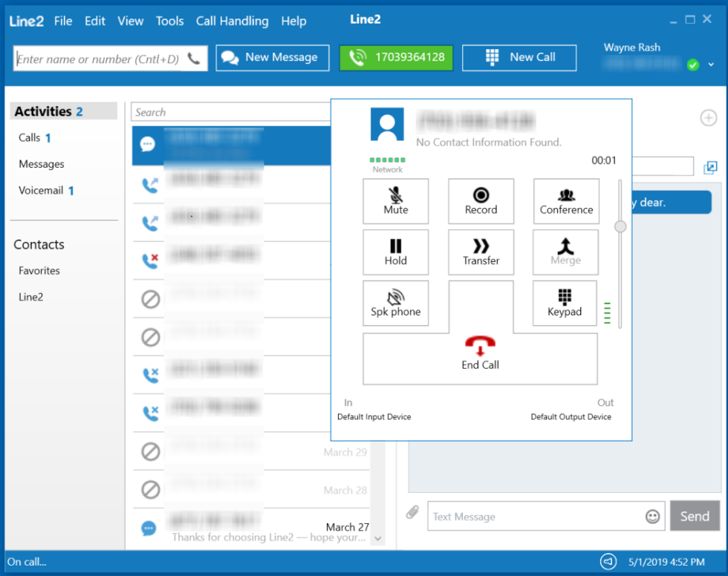Mute the current call
The width and height of the screenshot is (728, 576).
click(x=395, y=201)
